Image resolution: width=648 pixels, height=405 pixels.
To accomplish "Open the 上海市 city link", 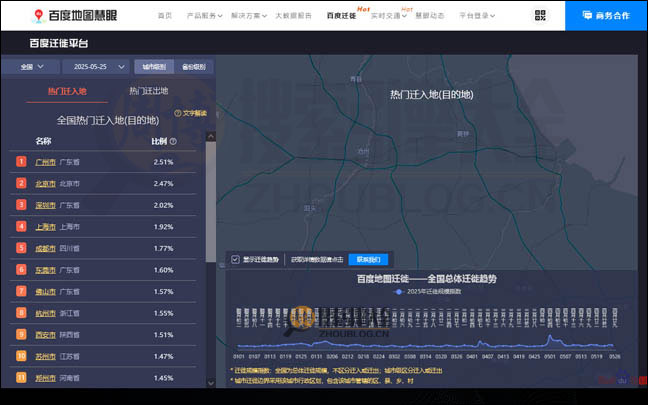I will pos(45,227).
